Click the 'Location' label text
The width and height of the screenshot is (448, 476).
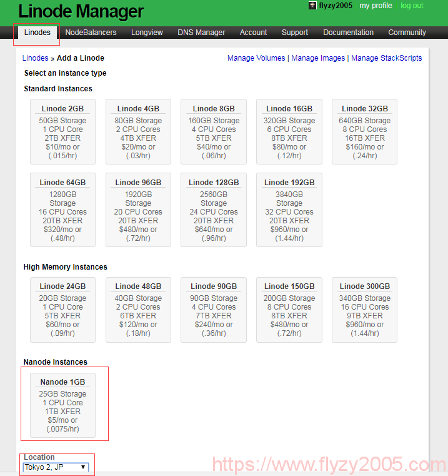coord(39,457)
